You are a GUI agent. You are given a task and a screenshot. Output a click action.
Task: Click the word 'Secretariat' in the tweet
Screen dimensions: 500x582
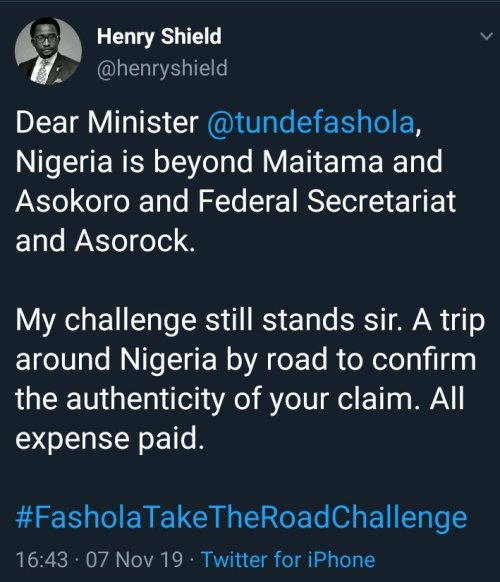click(x=381, y=201)
